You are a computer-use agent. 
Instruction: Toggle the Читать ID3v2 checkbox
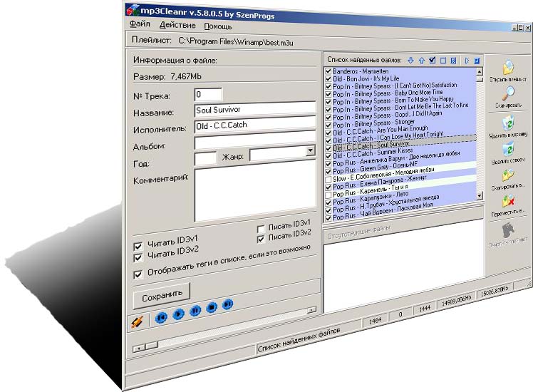138,257
